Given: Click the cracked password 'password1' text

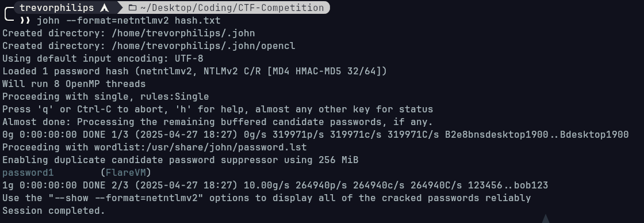Looking at the screenshot, I should click(28, 173).
